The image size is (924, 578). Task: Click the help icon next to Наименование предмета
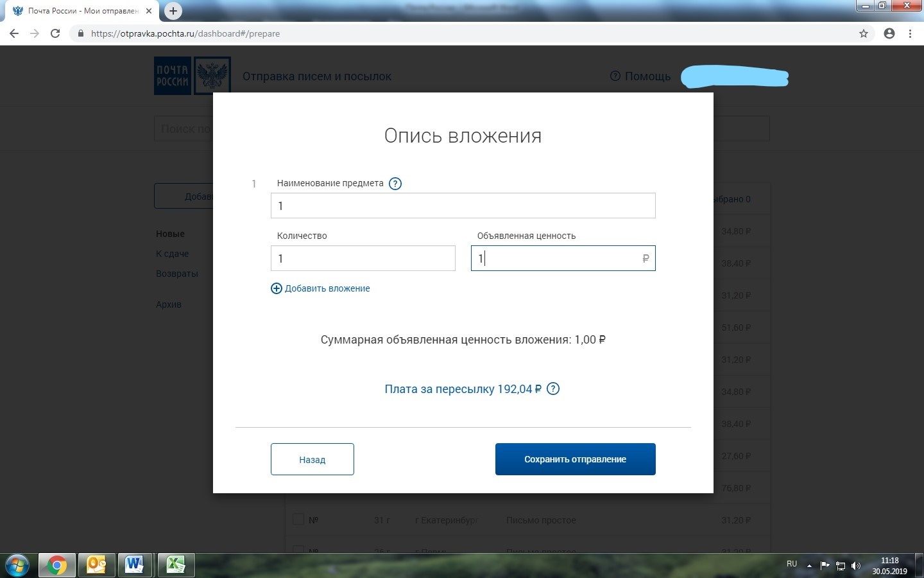[395, 184]
